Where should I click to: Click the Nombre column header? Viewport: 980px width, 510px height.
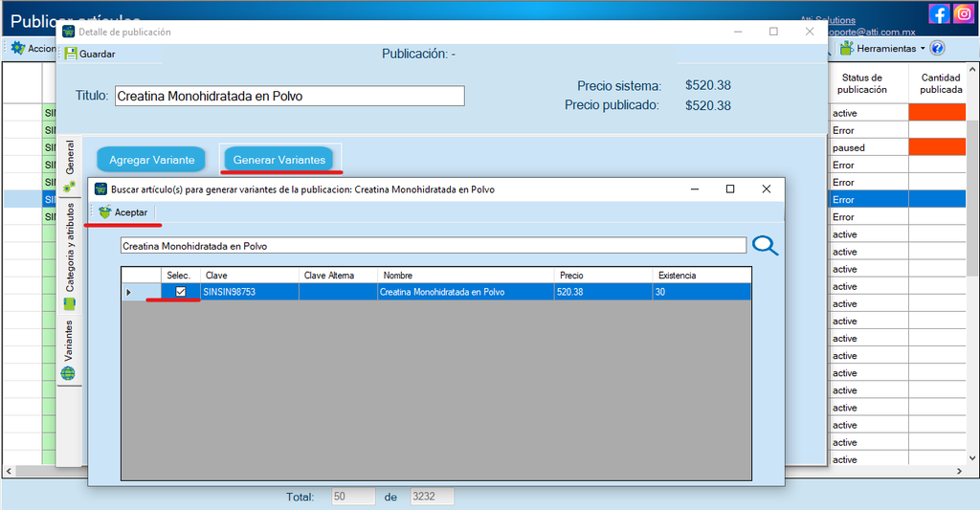(x=466, y=275)
